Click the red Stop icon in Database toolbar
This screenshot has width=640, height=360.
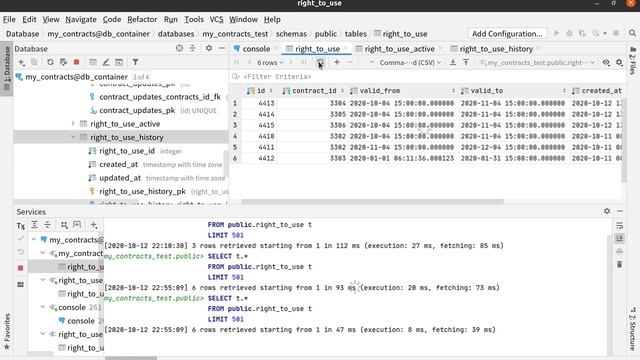coord(76,62)
